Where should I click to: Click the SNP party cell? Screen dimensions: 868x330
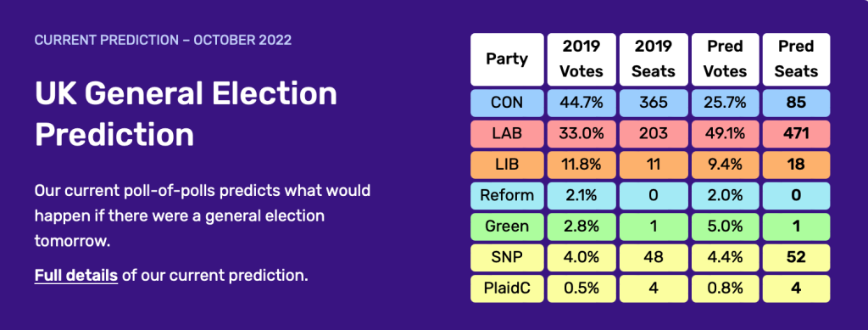507,257
